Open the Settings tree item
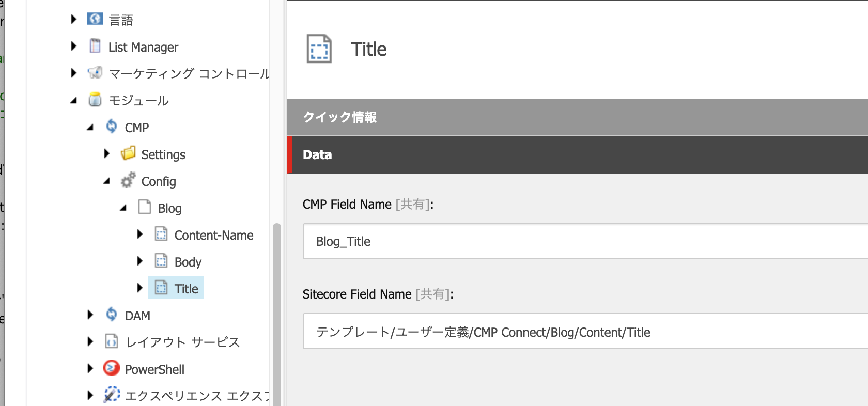 click(163, 154)
